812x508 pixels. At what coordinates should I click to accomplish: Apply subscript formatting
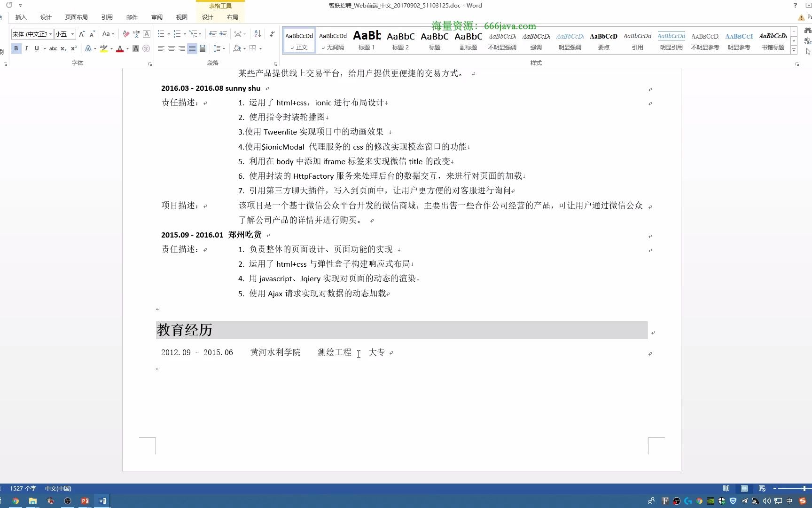(x=62, y=48)
